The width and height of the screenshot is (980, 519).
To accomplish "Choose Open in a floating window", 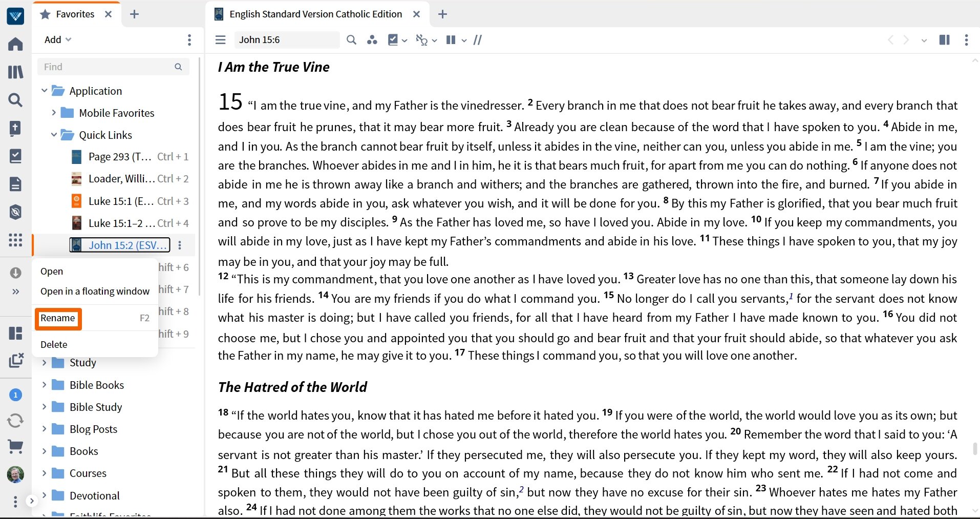I will 95,292.
